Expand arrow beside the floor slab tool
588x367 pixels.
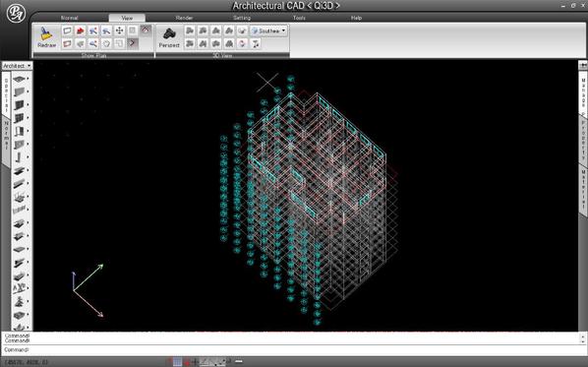29,79
